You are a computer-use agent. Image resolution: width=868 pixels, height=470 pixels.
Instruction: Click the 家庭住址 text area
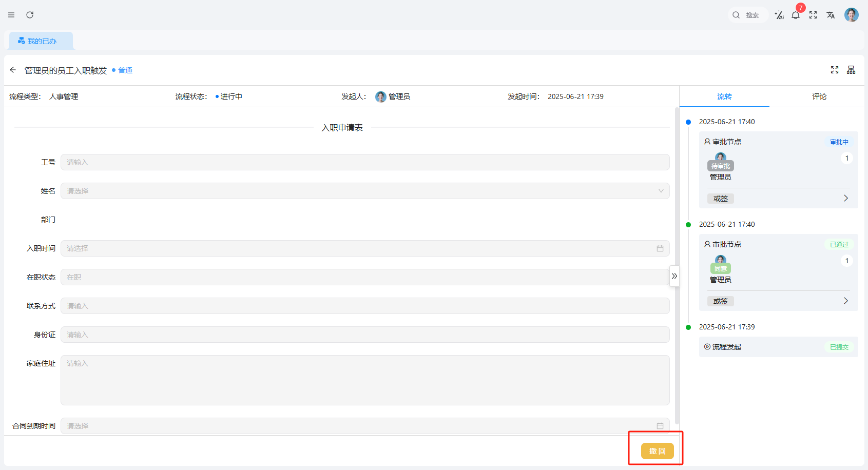click(x=365, y=380)
